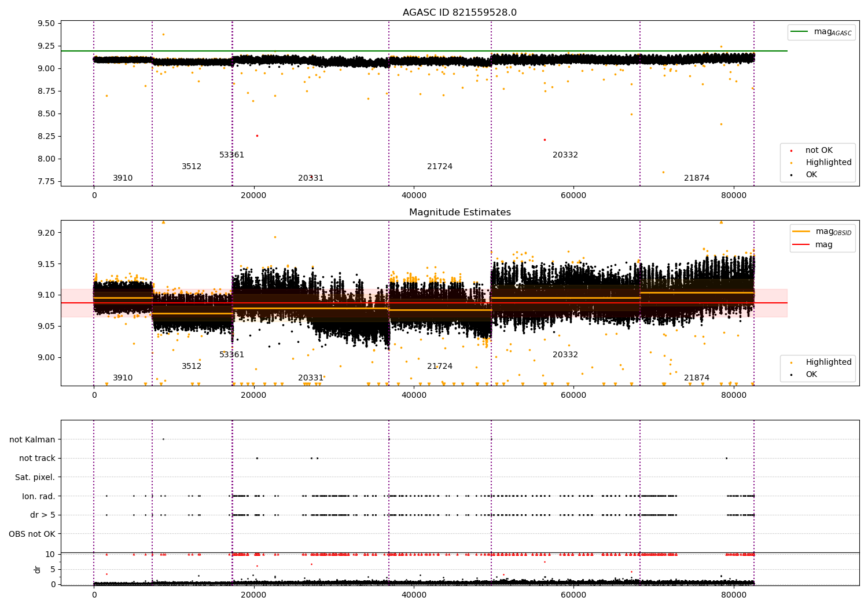Click the 'Ion. rad.' axis label
Viewport: 868px width, 608px height.
pyautogui.click(x=39, y=496)
